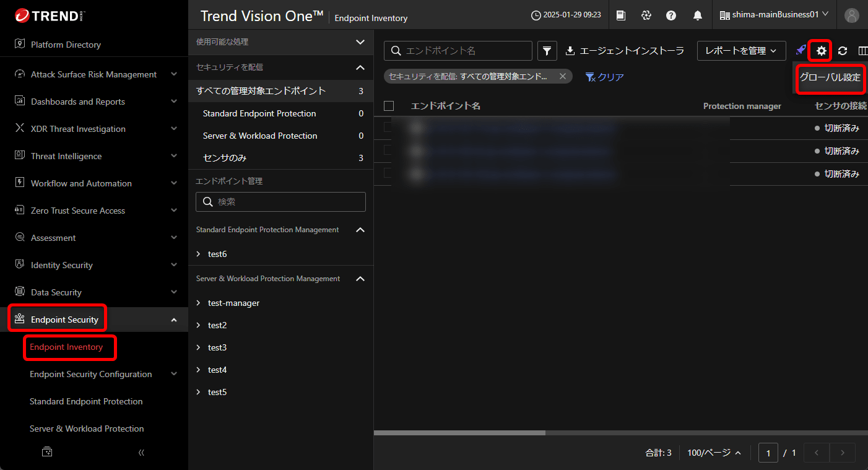Expand the 使用可能な処理 section
This screenshot has height=470, width=868.
360,42
